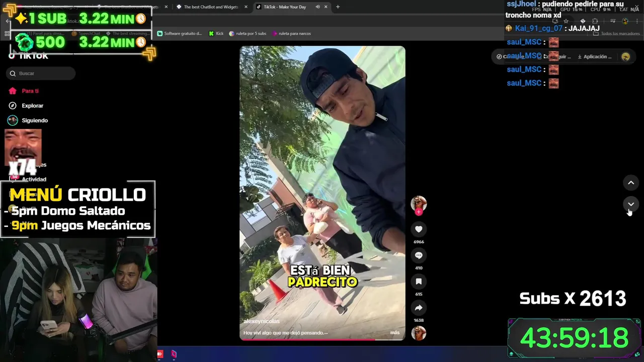Open the alexeynicolas username on the video

pos(261,321)
